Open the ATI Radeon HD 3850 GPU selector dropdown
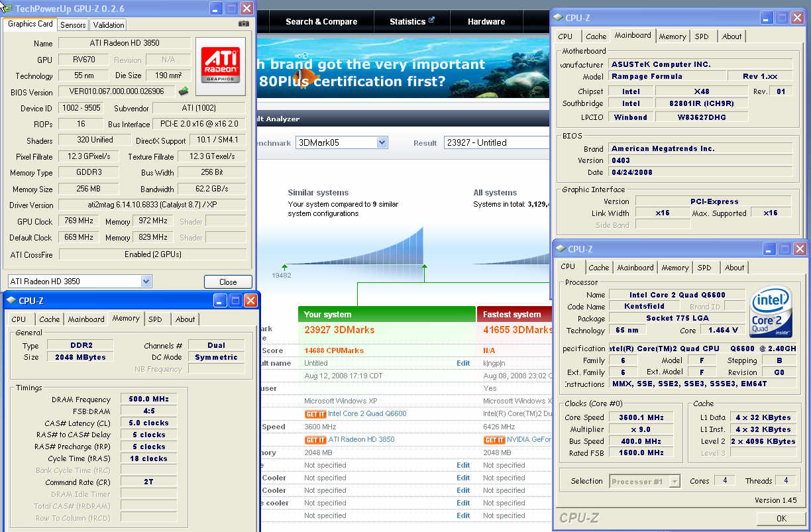The image size is (811, 532). [x=146, y=281]
